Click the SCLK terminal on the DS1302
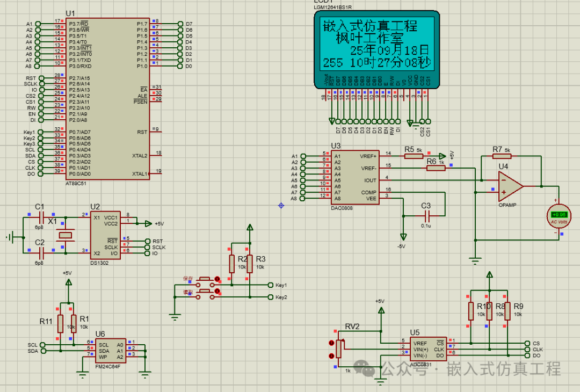Viewport: 580px width, 392px height. tap(148, 248)
